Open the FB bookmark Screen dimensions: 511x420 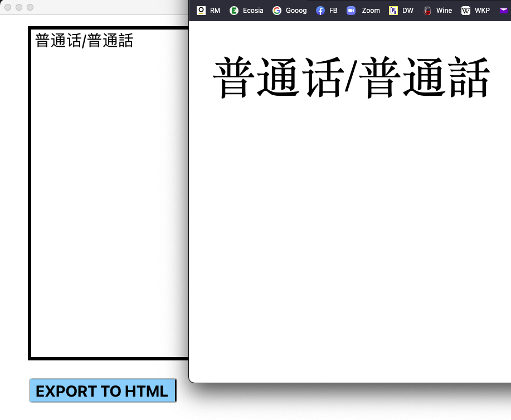click(327, 11)
